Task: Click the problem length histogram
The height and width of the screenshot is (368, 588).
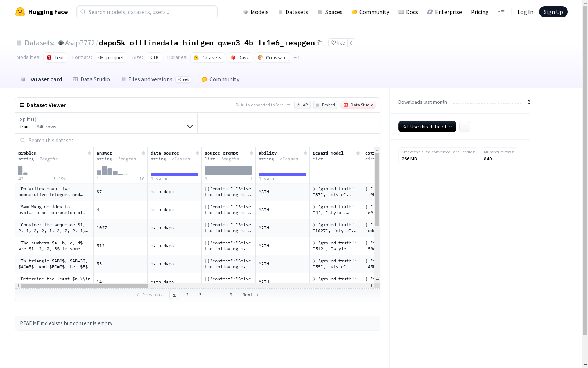Action: coord(42,170)
